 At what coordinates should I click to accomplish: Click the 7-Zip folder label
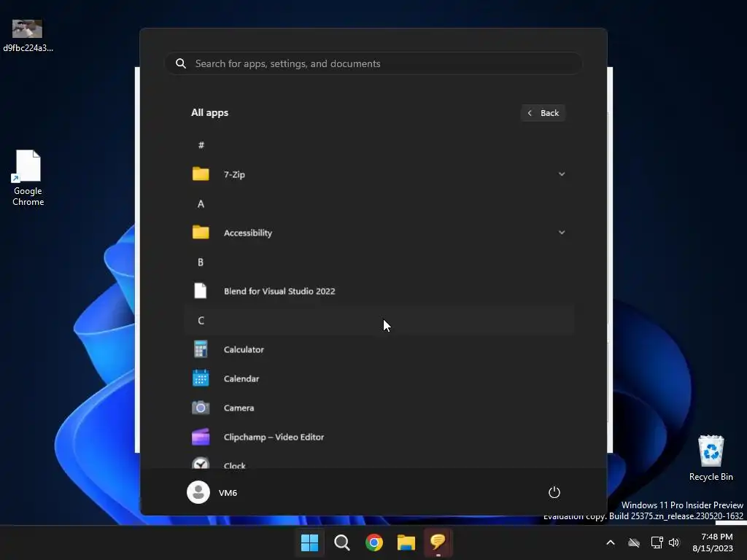click(x=234, y=174)
